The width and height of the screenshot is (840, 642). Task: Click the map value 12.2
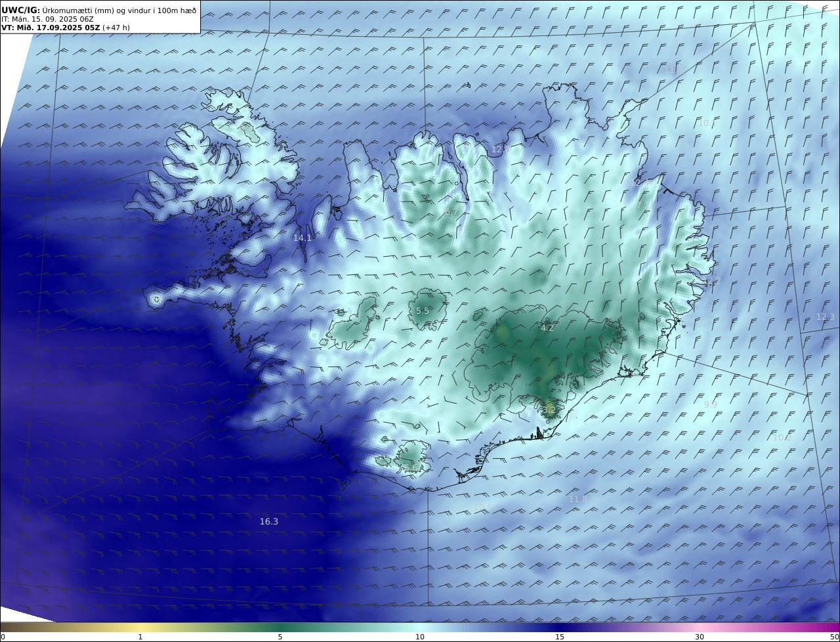712,281
